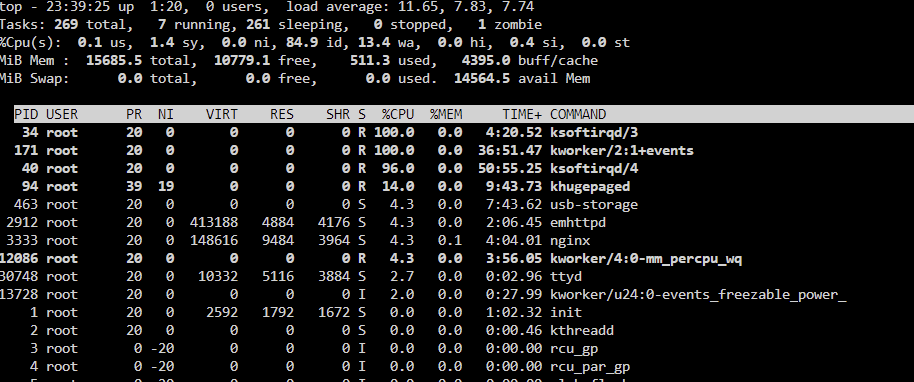Click the USER column header
Image resolution: width=914 pixels, height=382 pixels.
(62, 114)
